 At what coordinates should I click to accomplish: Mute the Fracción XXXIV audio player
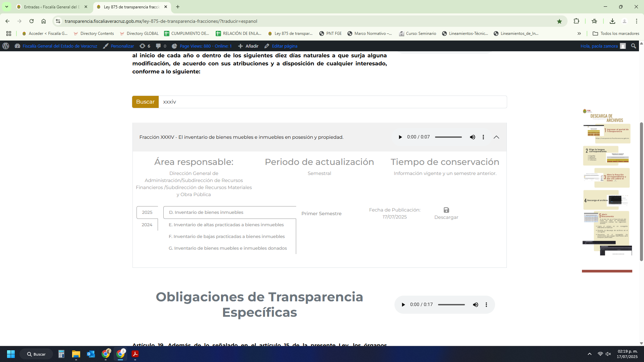click(x=472, y=137)
